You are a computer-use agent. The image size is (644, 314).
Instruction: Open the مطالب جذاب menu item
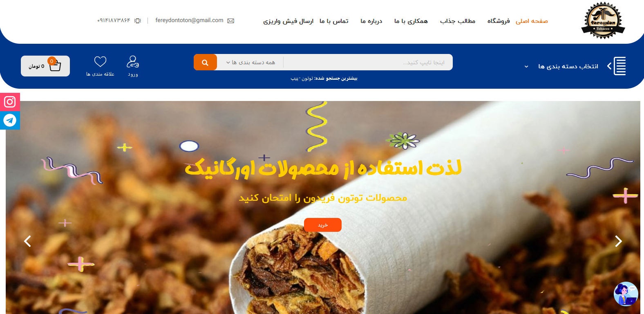pyautogui.click(x=458, y=21)
